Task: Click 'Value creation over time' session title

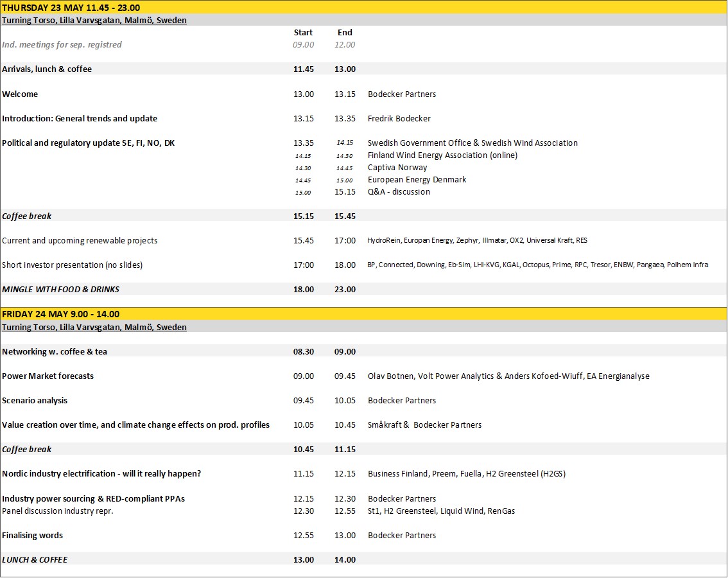Action: (135, 425)
